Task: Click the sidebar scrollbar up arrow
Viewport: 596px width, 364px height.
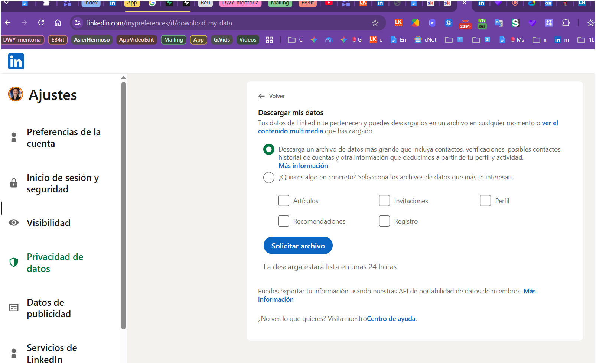Action: tap(123, 78)
